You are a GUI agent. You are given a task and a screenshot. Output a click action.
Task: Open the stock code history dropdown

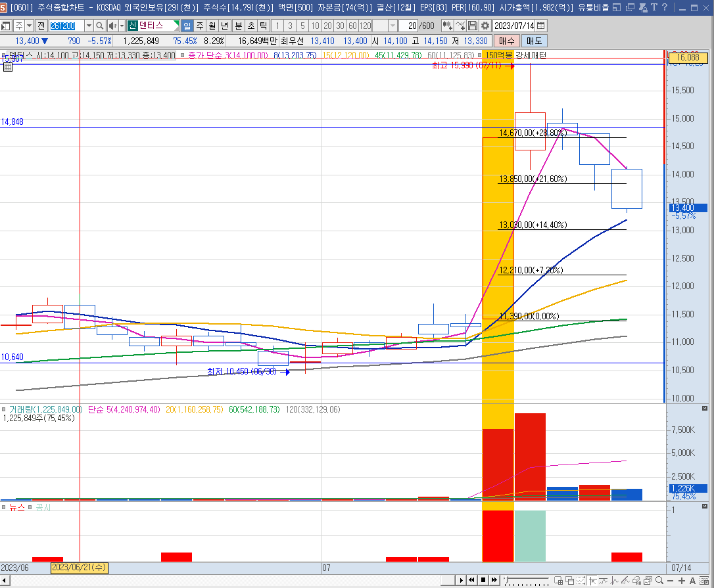pyautogui.click(x=89, y=26)
